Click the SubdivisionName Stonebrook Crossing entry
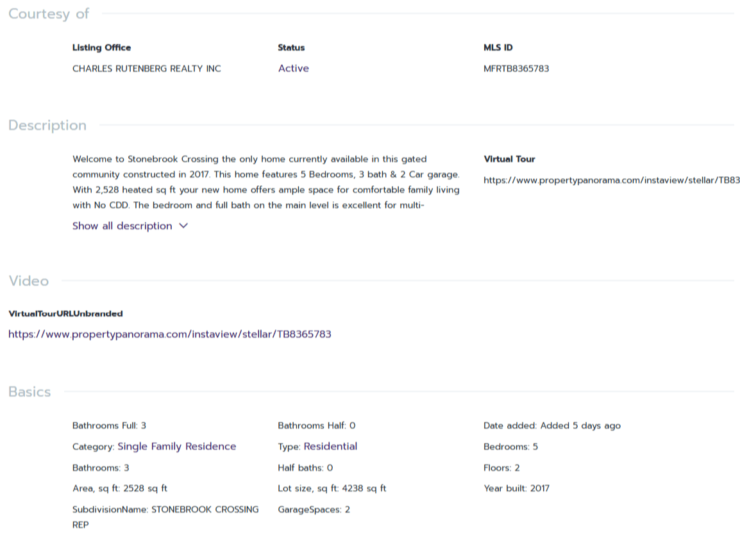The image size is (740, 560). tap(165, 510)
